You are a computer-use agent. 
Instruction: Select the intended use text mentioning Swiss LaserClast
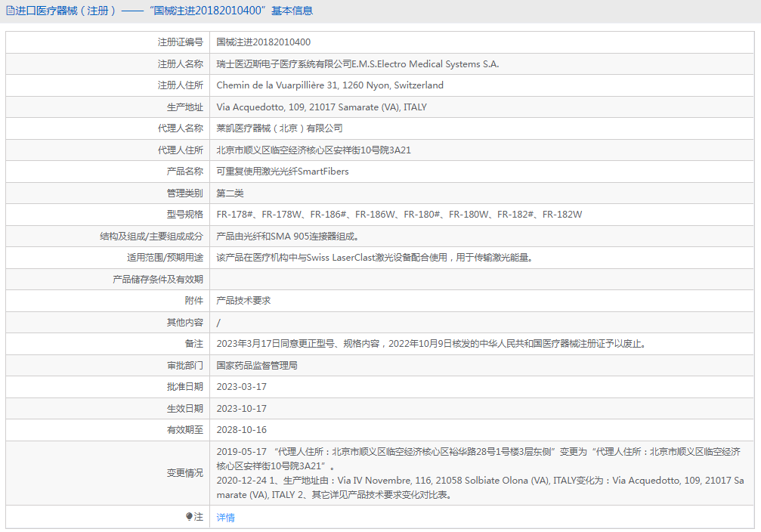(375, 258)
